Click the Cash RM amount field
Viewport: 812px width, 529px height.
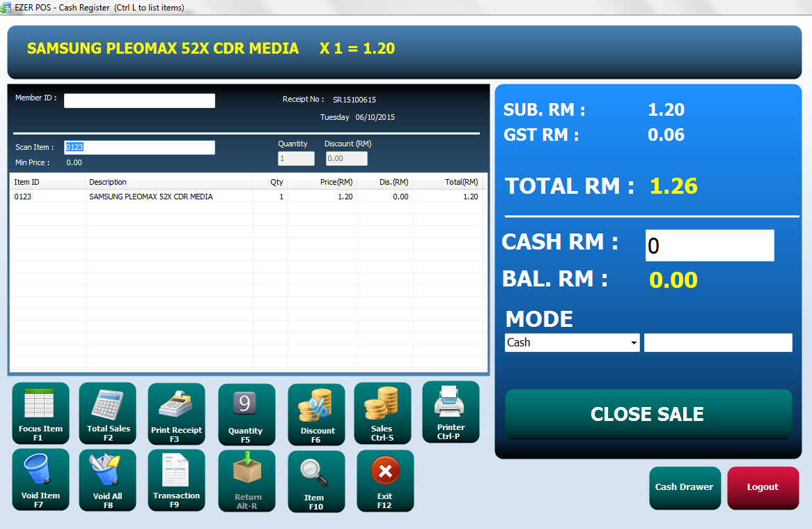pos(710,245)
